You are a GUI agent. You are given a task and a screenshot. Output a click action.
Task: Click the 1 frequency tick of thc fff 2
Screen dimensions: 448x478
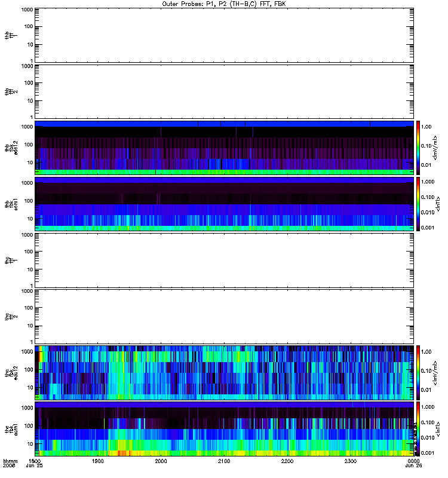[32, 342]
